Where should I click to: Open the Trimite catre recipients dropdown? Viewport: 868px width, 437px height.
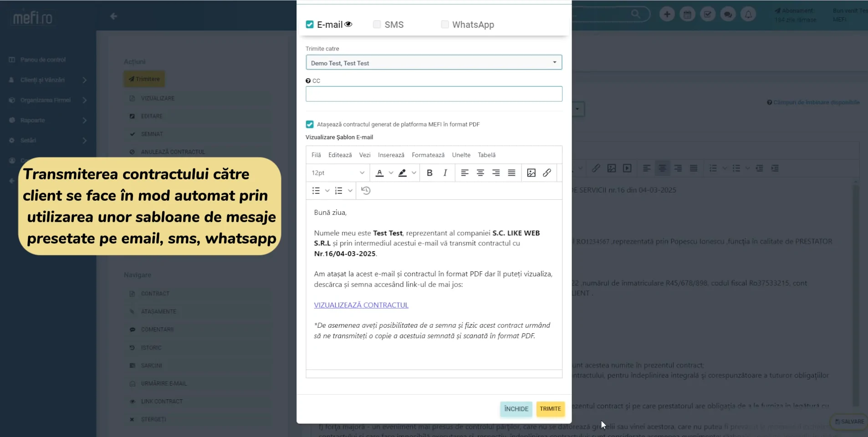tap(434, 62)
